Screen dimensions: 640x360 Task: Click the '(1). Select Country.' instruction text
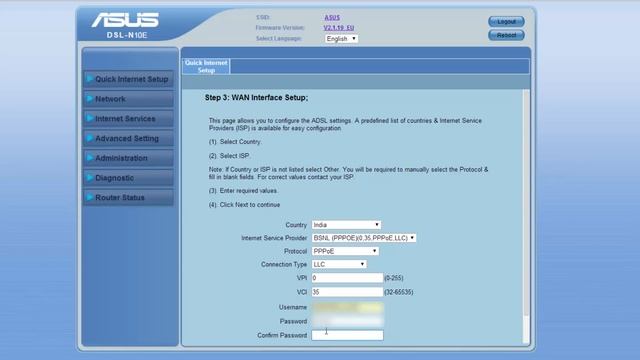tap(235, 142)
